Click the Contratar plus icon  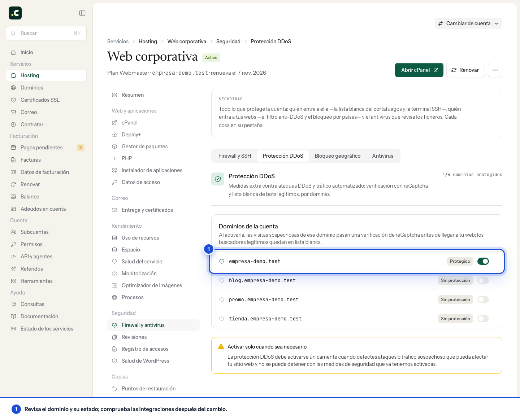pos(13,124)
